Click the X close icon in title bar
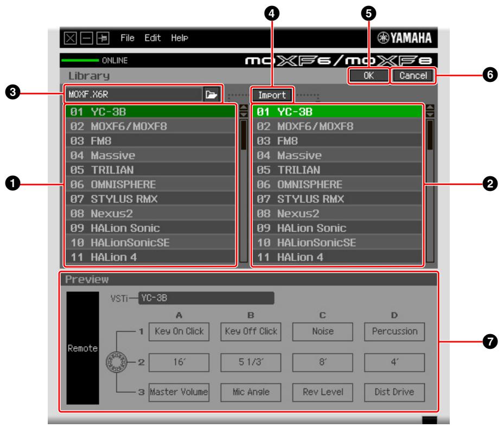Screen dimensions: 504x428 (71, 38)
